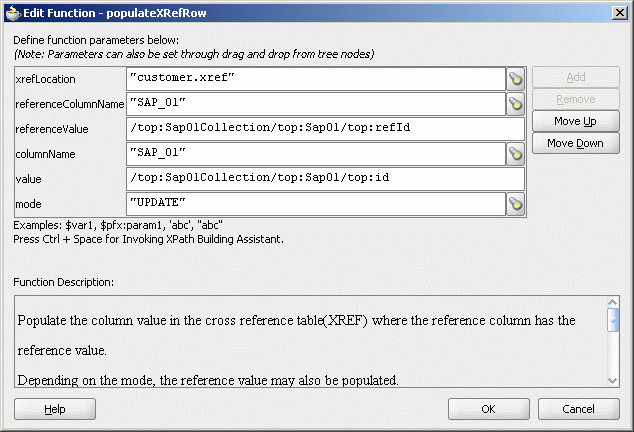This screenshot has width=634, height=432.
Task: Click the columnName "SAP_01" input field
Action: click(x=316, y=154)
